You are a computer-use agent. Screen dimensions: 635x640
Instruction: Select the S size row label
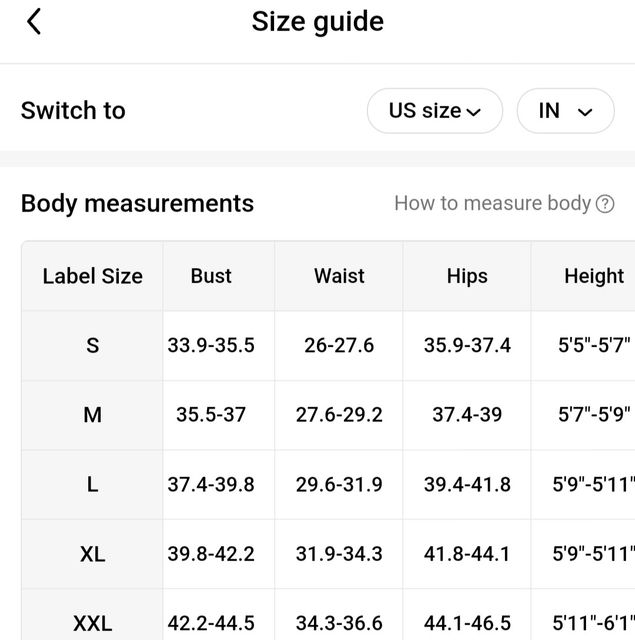[x=93, y=346]
